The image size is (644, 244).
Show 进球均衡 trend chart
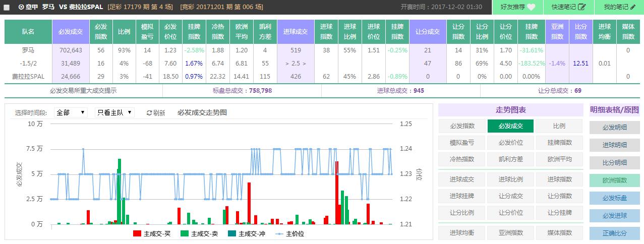click(x=462, y=232)
